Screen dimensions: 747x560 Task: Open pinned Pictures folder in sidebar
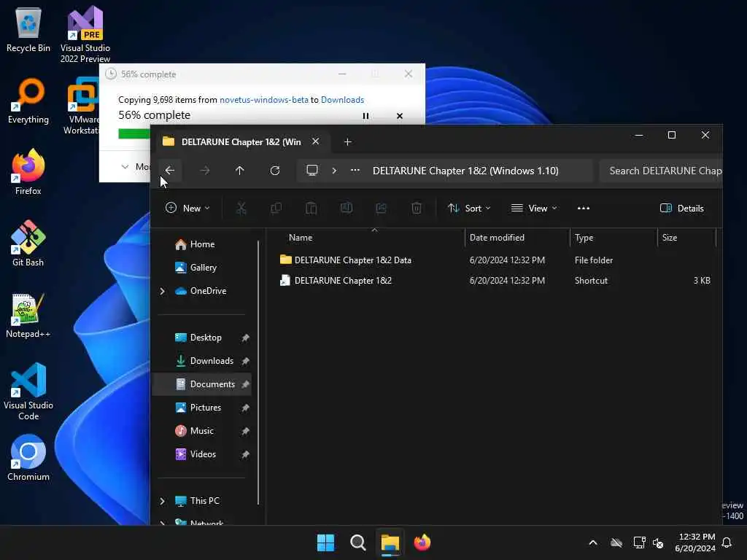pyautogui.click(x=205, y=408)
